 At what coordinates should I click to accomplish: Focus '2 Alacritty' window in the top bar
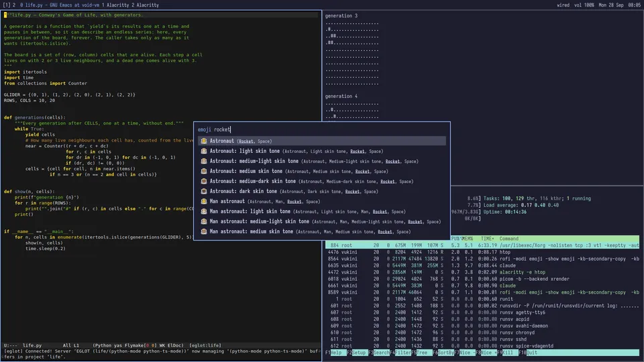(x=145, y=5)
